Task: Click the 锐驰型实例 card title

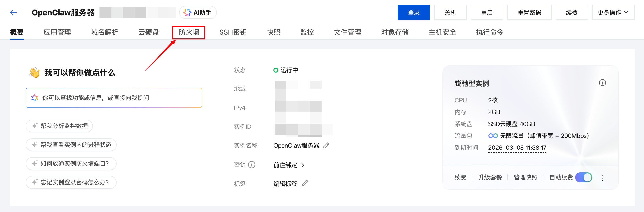Action: (x=471, y=84)
